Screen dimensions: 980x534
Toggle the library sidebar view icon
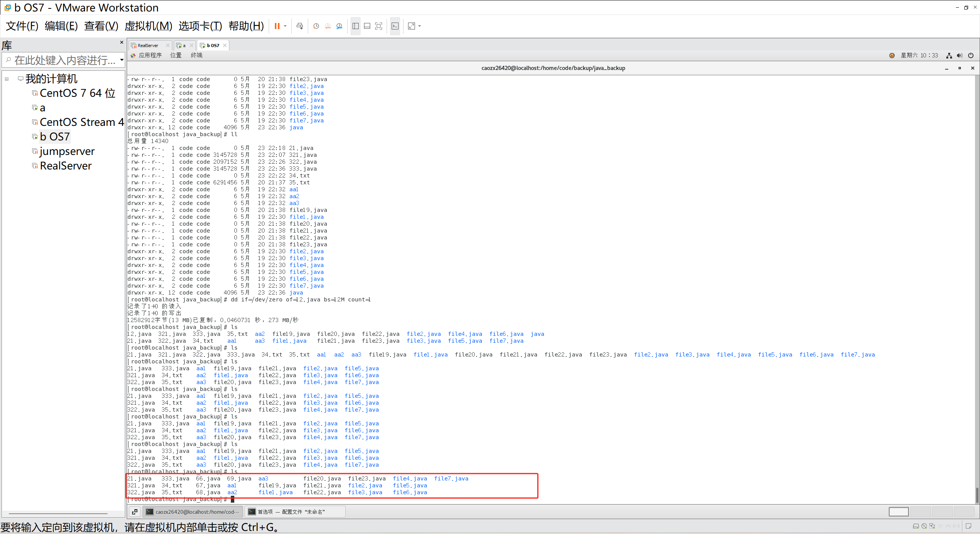click(x=355, y=26)
